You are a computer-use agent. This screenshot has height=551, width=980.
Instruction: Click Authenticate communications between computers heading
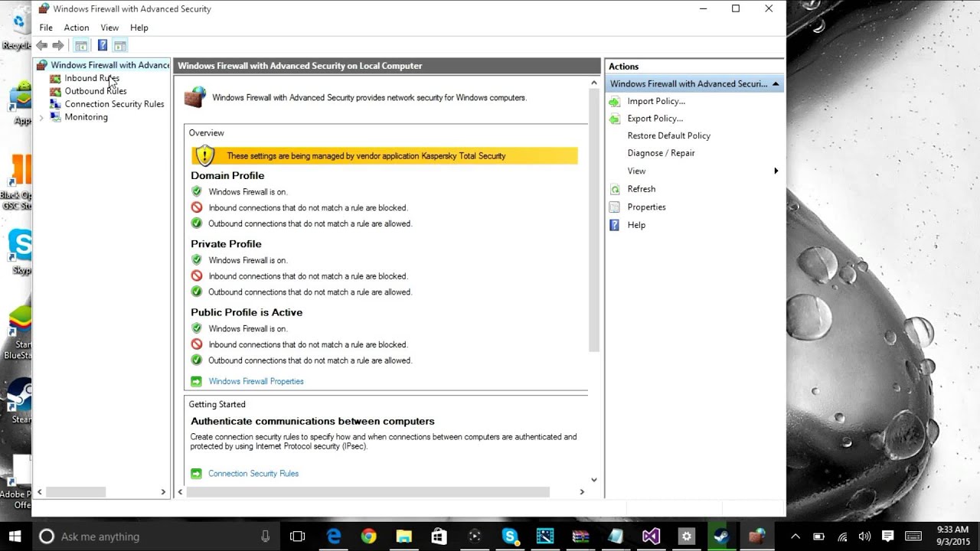coord(312,421)
